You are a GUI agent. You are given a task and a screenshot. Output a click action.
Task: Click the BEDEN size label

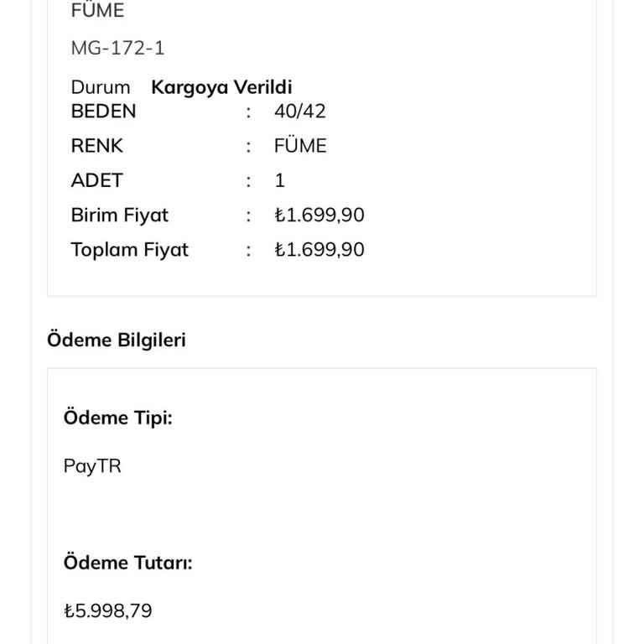tap(103, 112)
